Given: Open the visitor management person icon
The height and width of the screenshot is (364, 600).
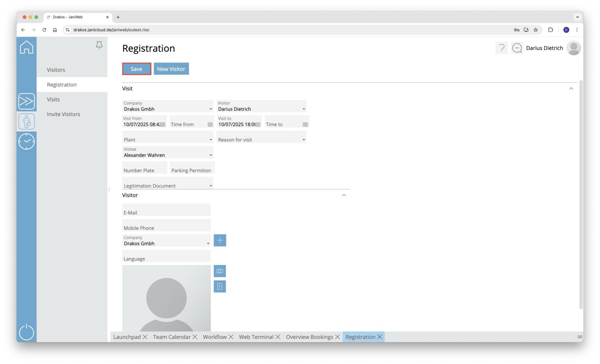Looking at the screenshot, I should 26,121.
